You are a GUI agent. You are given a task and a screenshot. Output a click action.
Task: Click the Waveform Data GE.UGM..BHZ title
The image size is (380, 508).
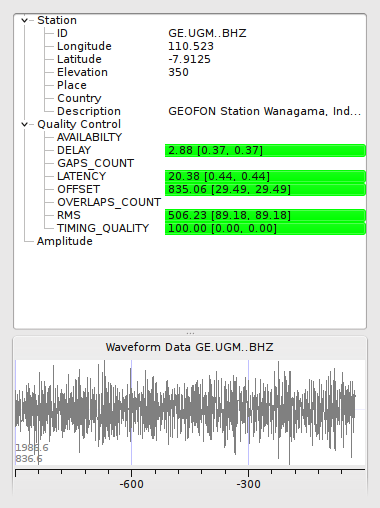pos(190,347)
